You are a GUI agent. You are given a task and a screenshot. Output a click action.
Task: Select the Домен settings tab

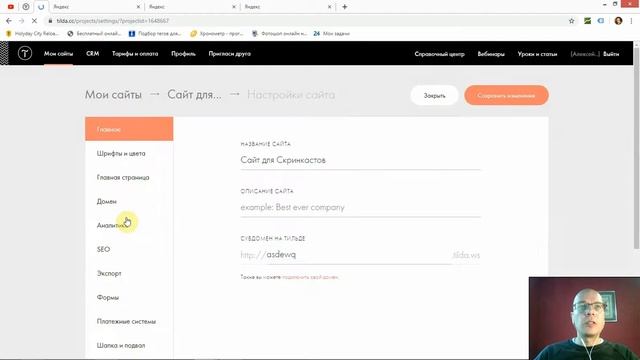pyautogui.click(x=129, y=202)
